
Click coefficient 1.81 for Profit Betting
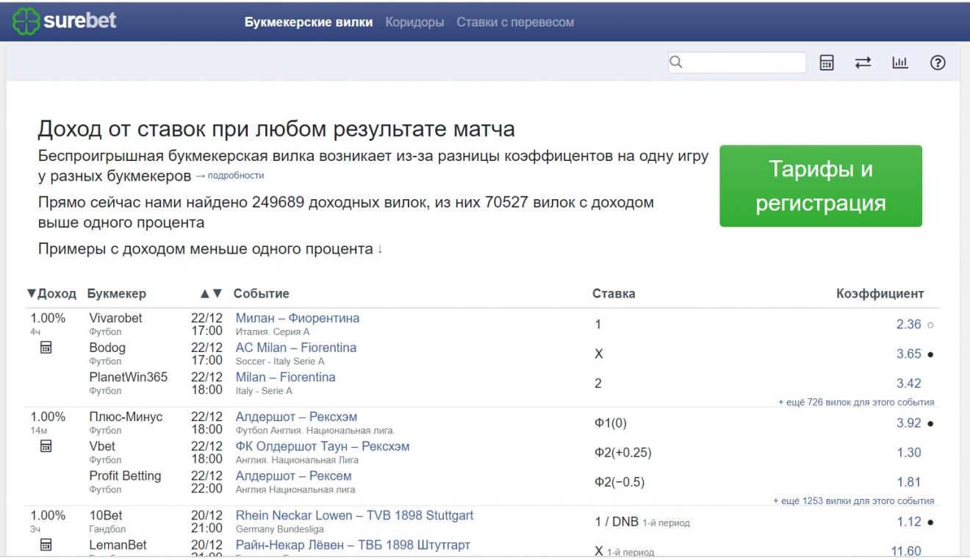909,481
